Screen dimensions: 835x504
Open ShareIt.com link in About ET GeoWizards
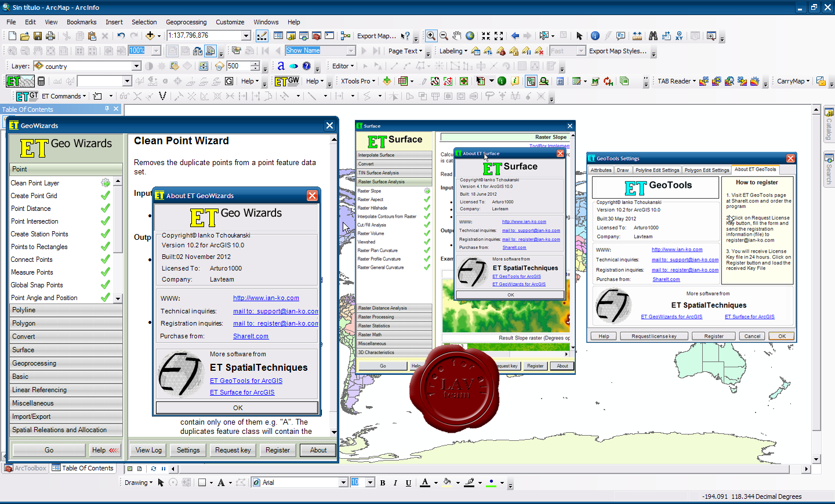251,336
